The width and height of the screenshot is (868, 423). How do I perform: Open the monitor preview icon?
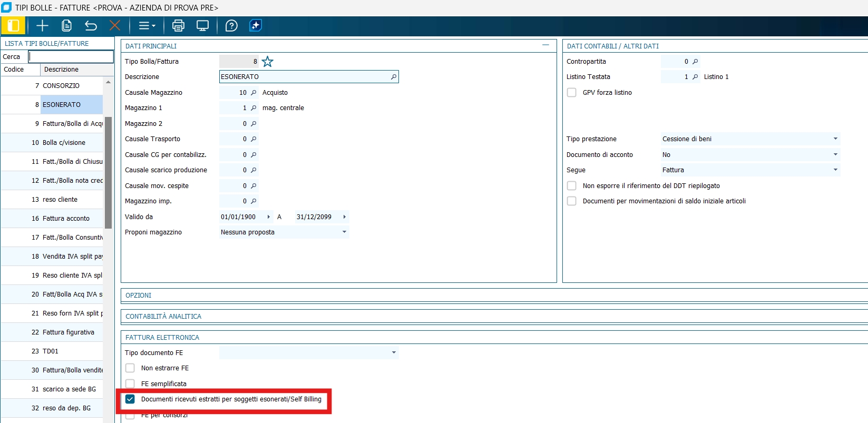click(x=202, y=26)
